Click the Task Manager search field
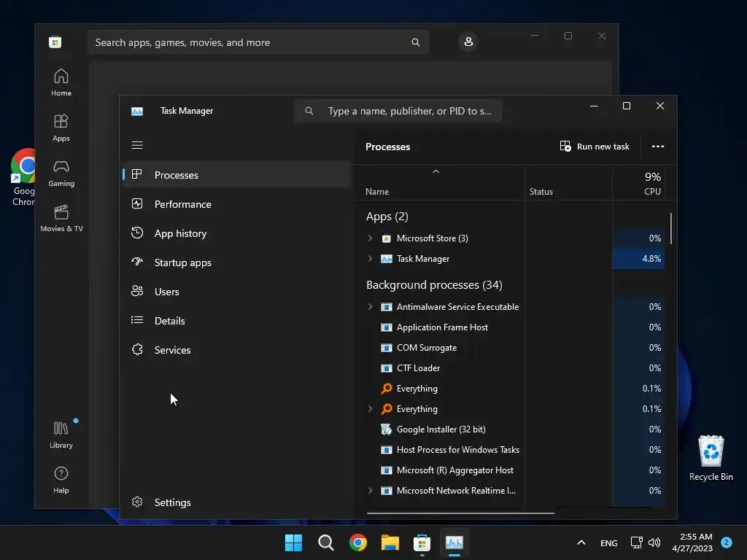 (398, 111)
